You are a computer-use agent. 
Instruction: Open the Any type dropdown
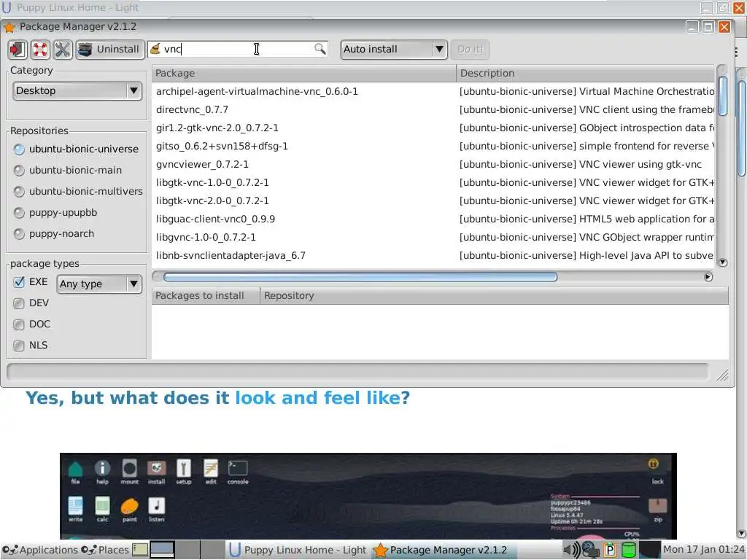(x=99, y=284)
